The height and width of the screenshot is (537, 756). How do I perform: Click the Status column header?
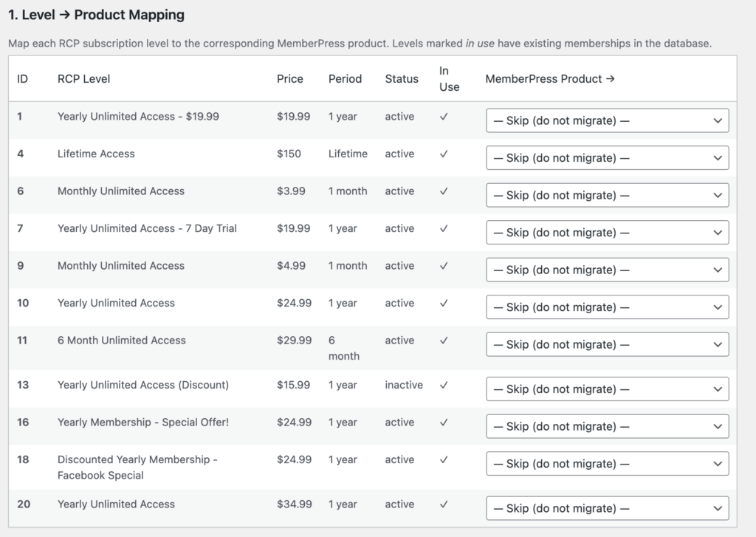402,78
